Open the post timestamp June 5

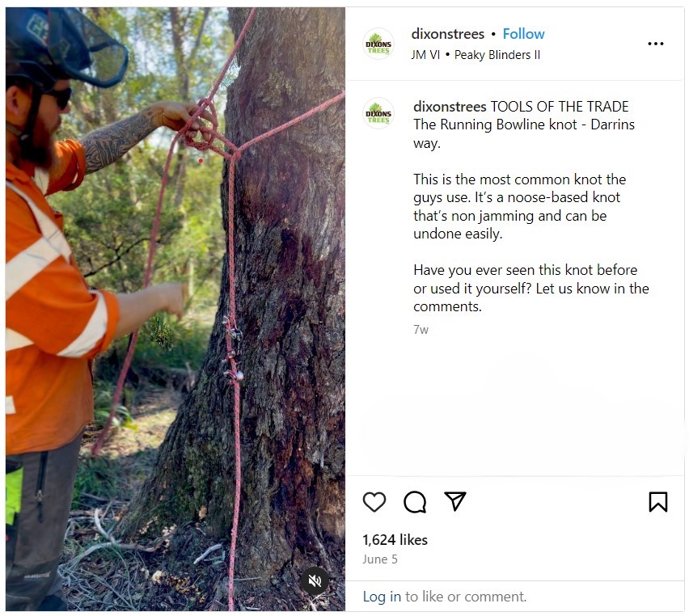click(380, 559)
